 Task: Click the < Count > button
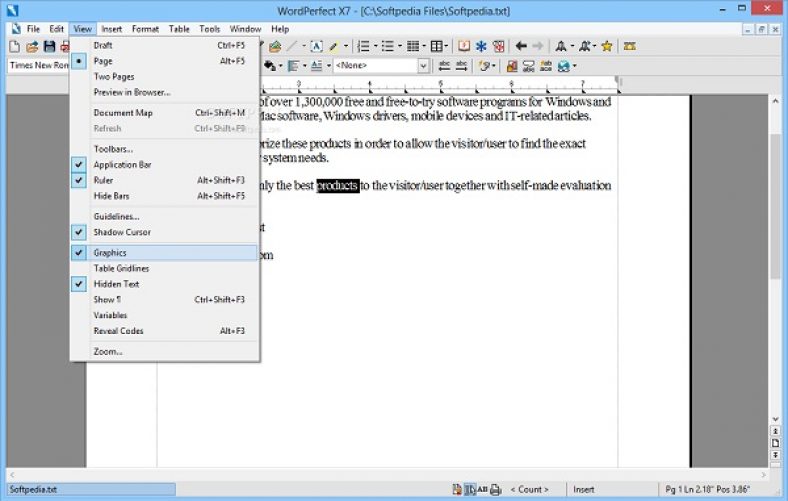point(528,489)
